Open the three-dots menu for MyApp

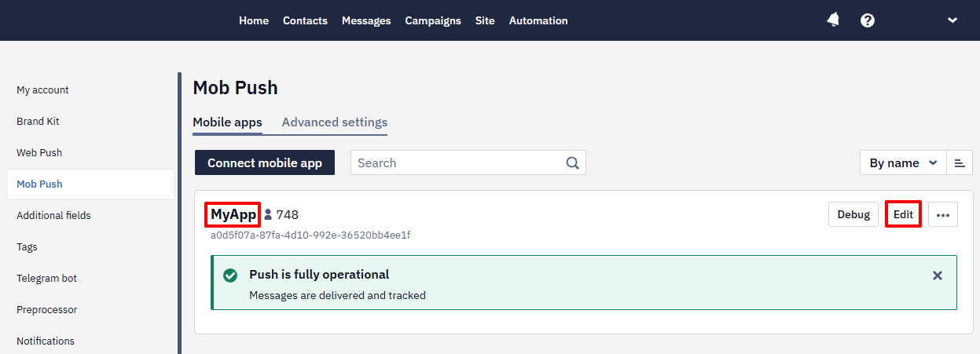943,214
